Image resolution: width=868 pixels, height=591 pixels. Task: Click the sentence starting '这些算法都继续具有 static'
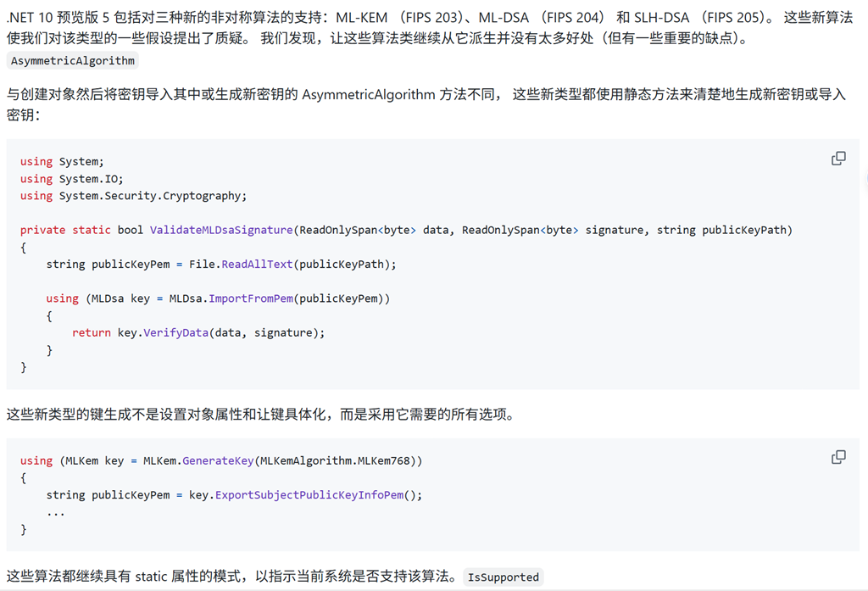click(x=232, y=577)
